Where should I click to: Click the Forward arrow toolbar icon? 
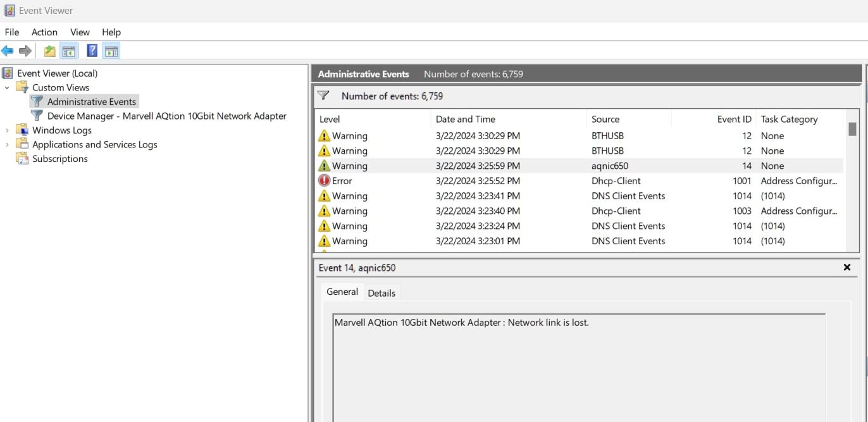[x=25, y=51]
